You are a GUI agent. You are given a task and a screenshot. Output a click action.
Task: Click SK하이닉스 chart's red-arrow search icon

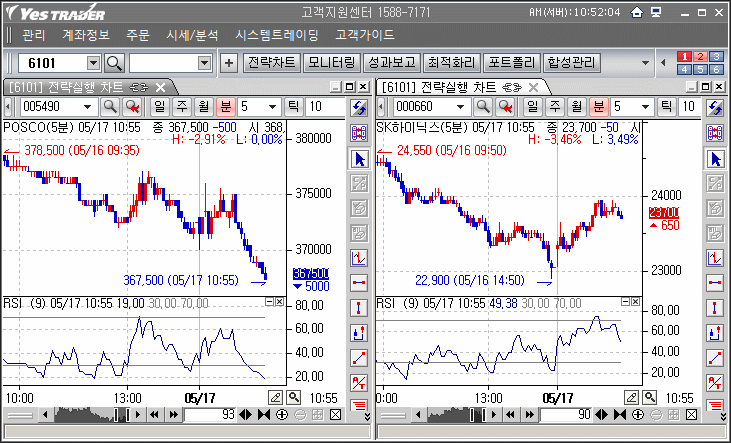pyautogui.click(x=506, y=107)
